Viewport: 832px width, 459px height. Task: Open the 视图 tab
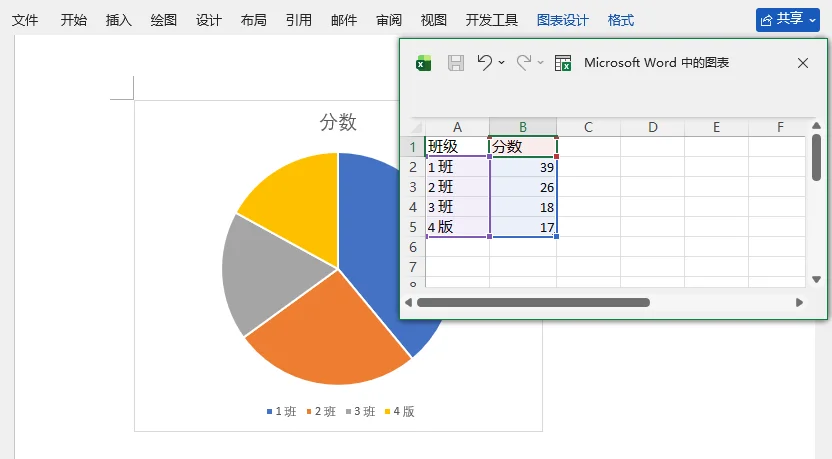click(434, 20)
